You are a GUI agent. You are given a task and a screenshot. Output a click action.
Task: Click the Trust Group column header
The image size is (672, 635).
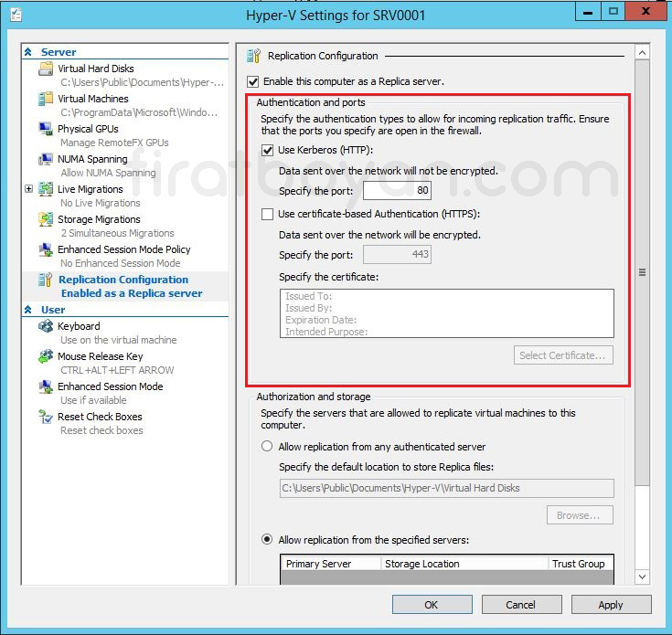pyautogui.click(x=581, y=564)
